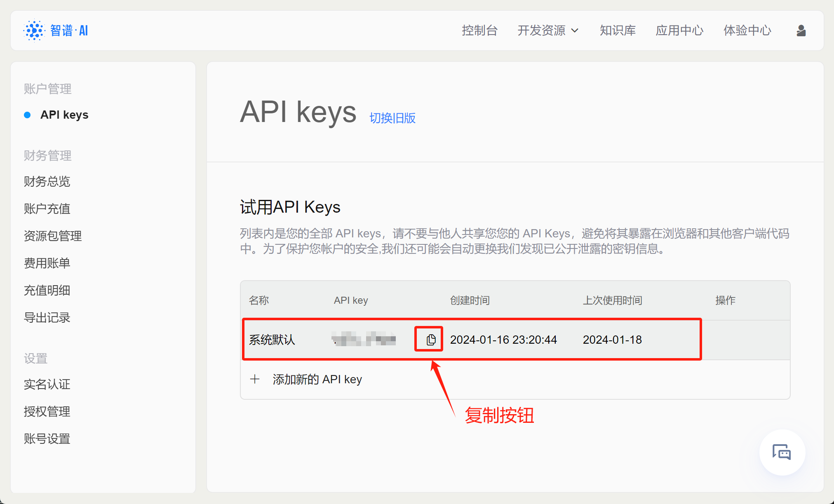The height and width of the screenshot is (504, 834).
Task: Click the Zhipu AI logo
Action: [x=56, y=30]
